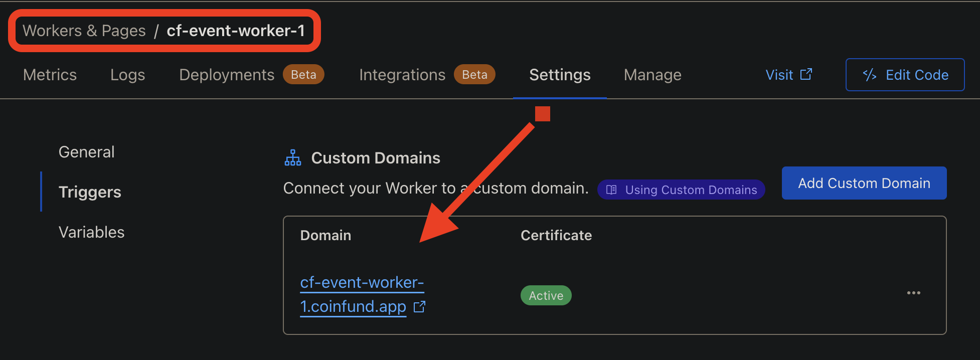Open the Workers & Pages breadcrumb
The height and width of the screenshot is (360, 980).
coord(84,31)
